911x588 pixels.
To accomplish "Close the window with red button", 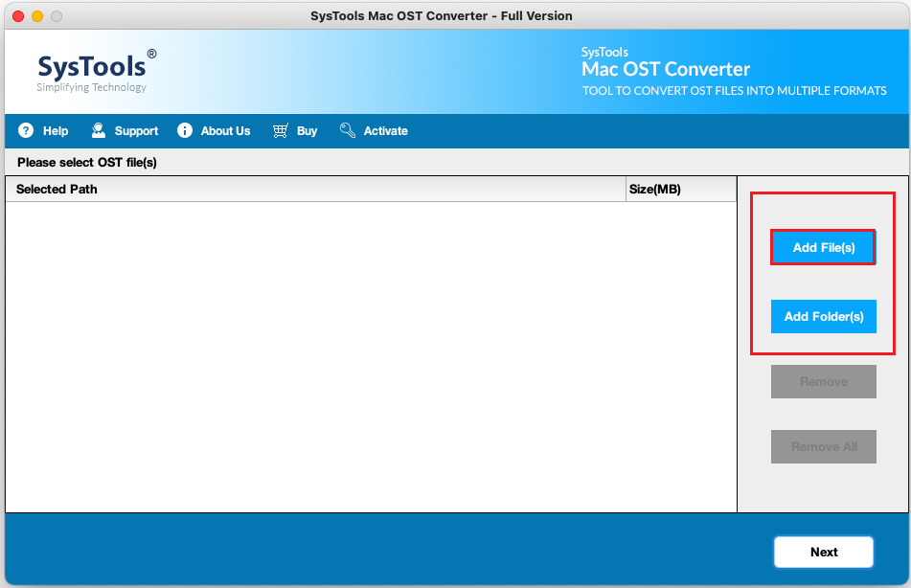I will [18, 16].
